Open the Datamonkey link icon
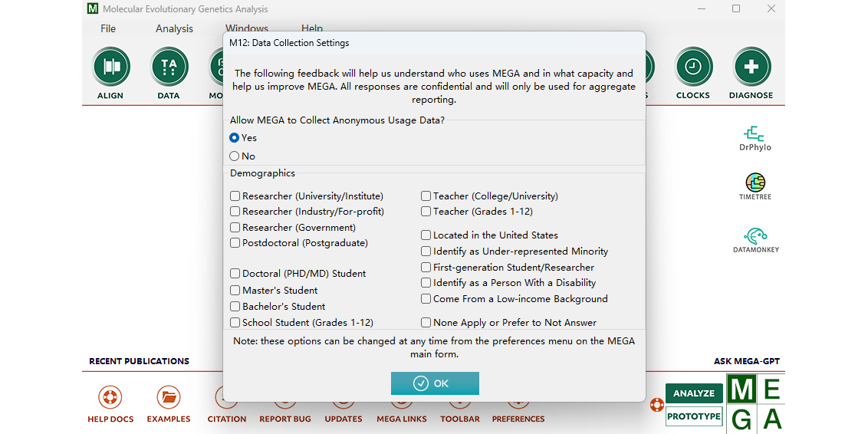Viewport: 868px width, 434px height. pos(755,236)
